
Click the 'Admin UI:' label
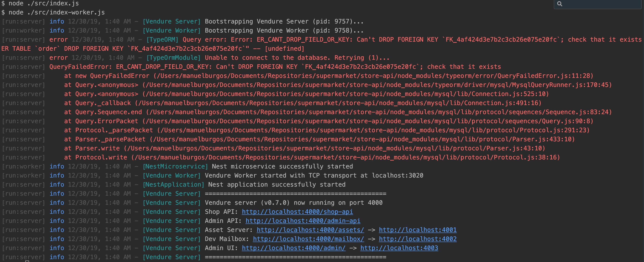pyautogui.click(x=221, y=248)
